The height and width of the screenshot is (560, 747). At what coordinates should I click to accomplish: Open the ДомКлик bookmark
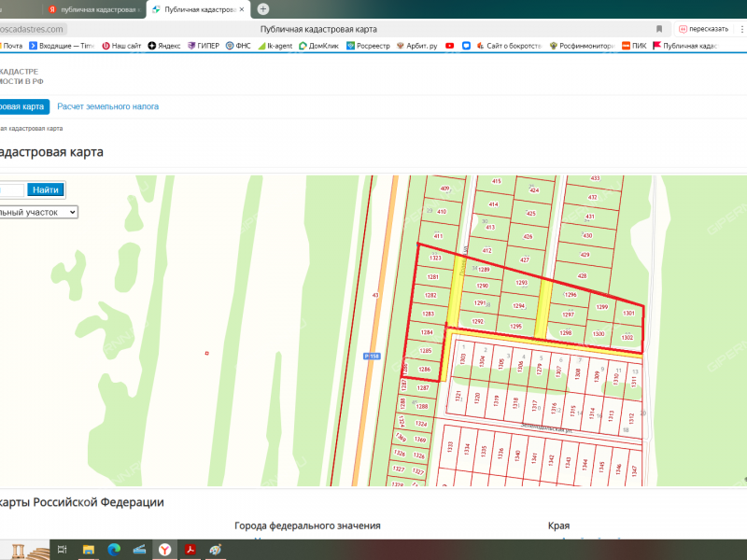[x=318, y=45]
